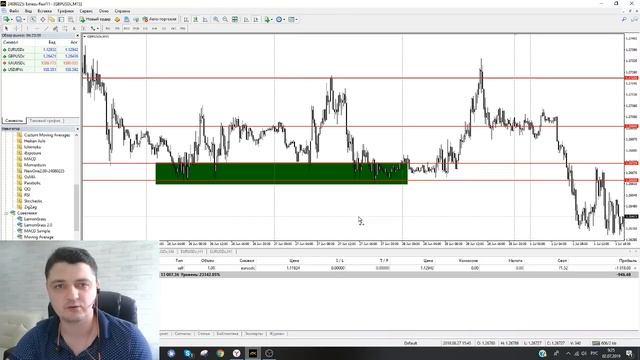Select the M1 timeframe button

(x=108, y=28)
